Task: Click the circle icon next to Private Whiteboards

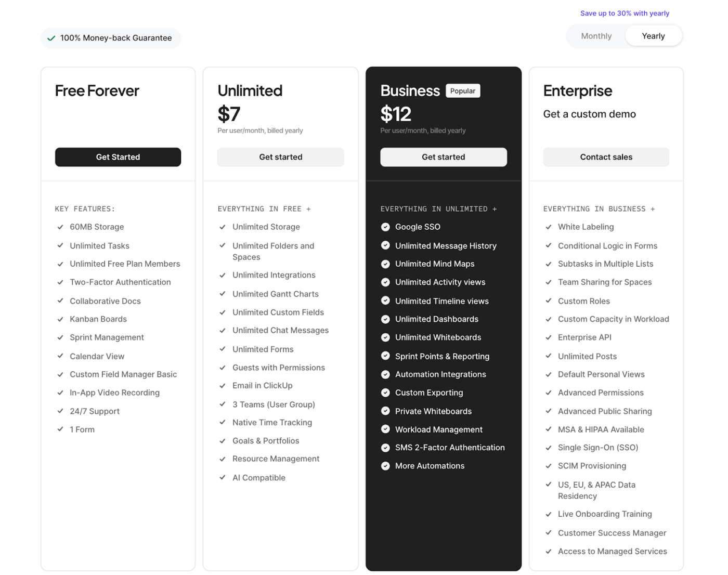Action: (x=385, y=411)
